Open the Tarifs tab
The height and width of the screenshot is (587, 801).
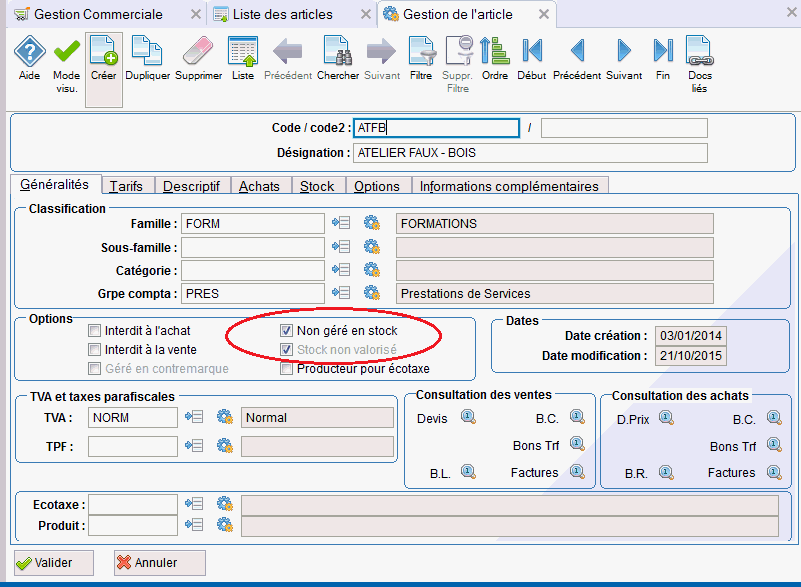[x=126, y=186]
